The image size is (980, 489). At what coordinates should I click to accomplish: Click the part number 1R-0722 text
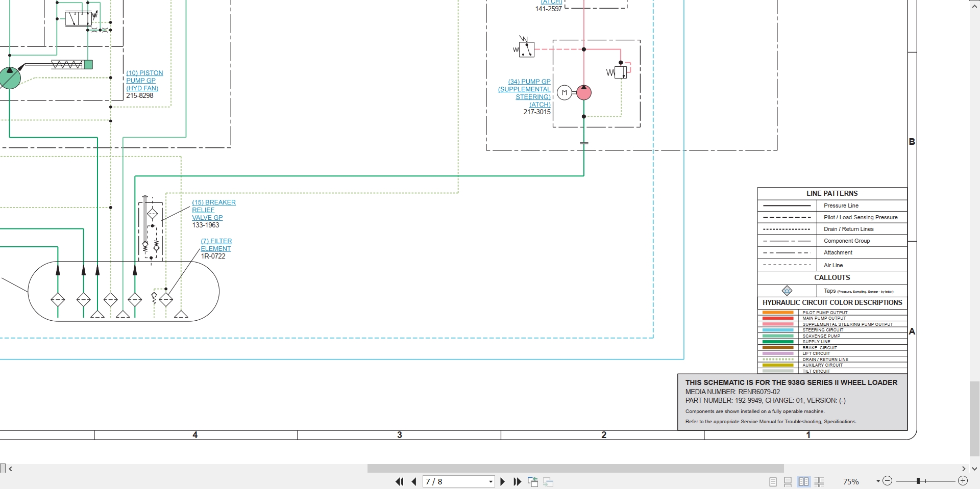coord(213,256)
